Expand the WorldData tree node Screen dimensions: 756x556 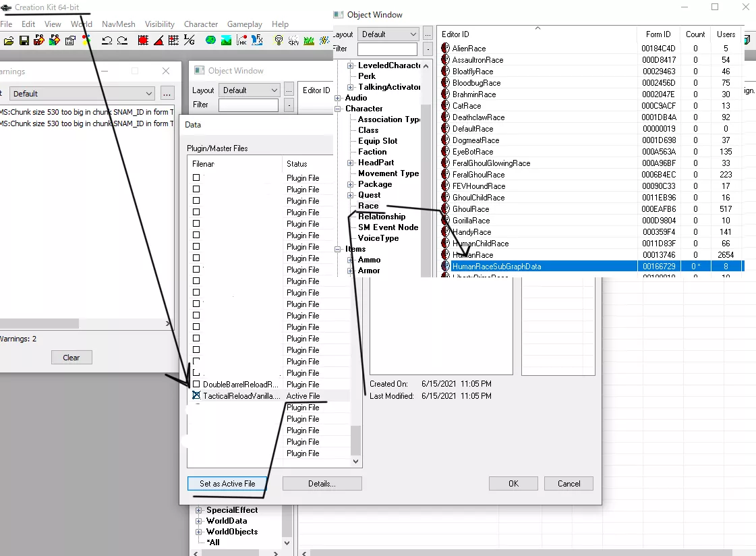(198, 522)
